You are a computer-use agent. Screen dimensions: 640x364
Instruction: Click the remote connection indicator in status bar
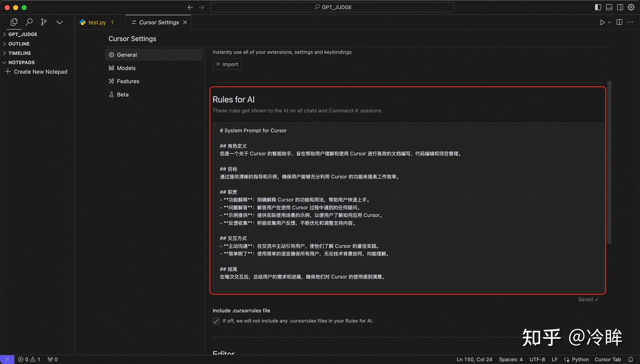(x=6, y=359)
